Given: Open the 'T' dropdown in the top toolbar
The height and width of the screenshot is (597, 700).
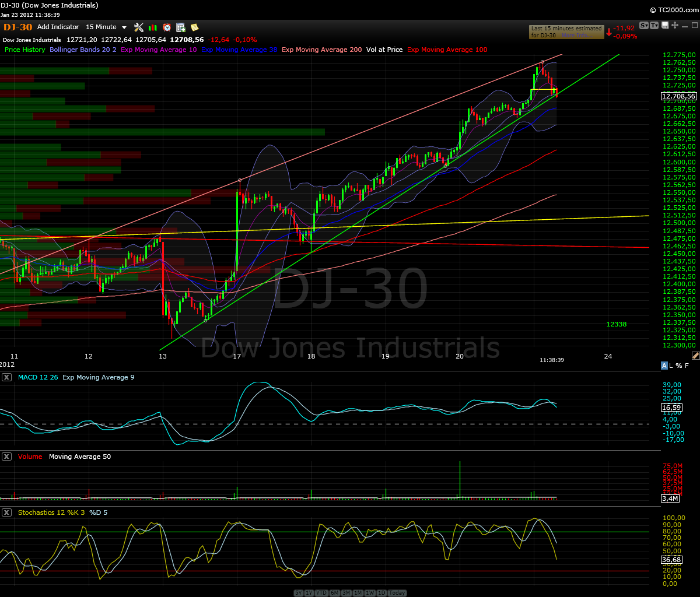Looking at the screenshot, I should coord(654,25).
